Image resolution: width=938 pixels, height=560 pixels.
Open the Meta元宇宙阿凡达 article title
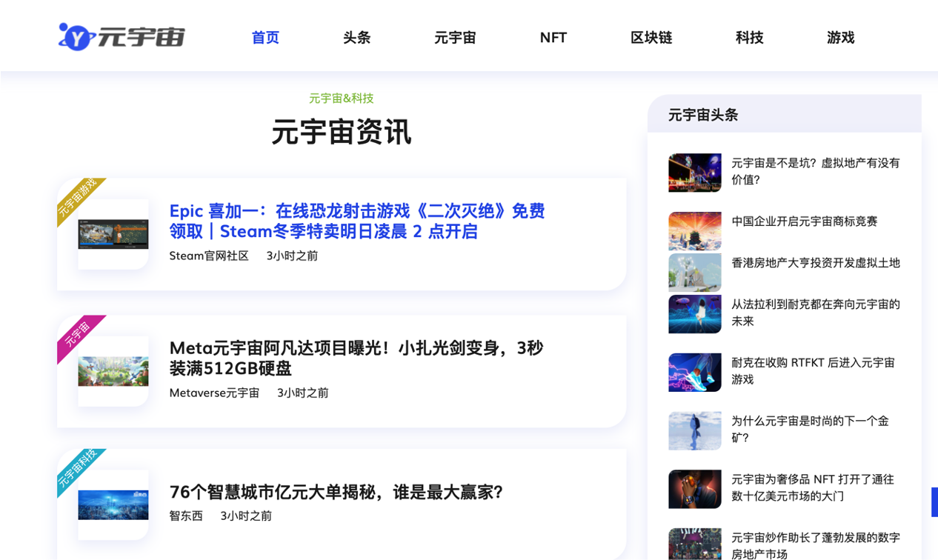point(356,358)
